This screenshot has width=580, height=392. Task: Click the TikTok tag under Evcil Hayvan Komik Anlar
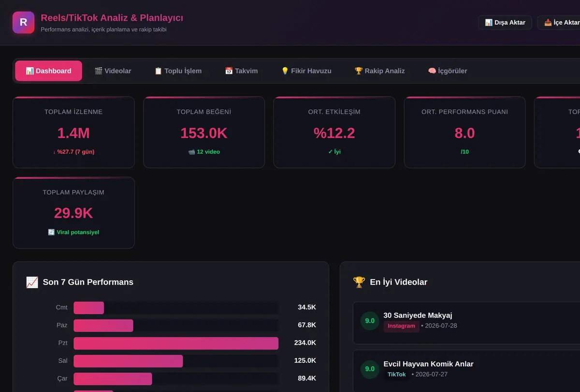click(397, 375)
